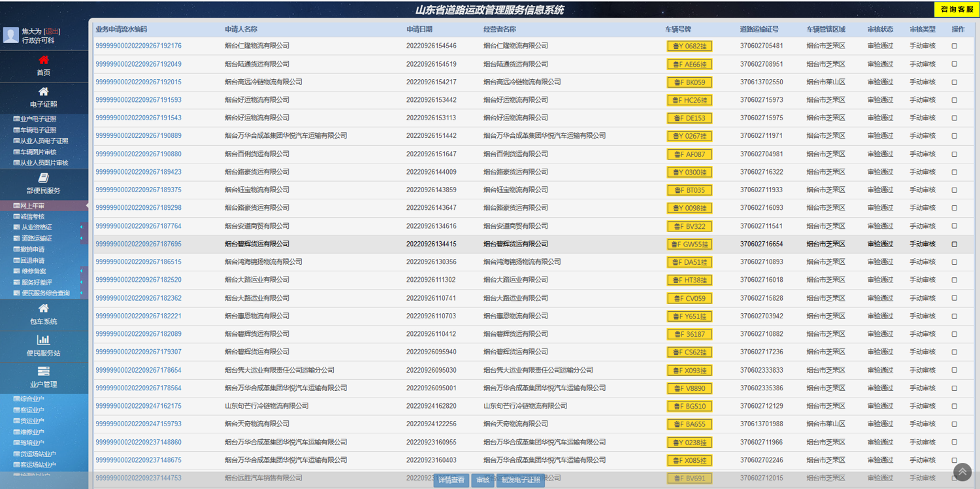
Task: Click the user avatar icon
Action: point(10,35)
